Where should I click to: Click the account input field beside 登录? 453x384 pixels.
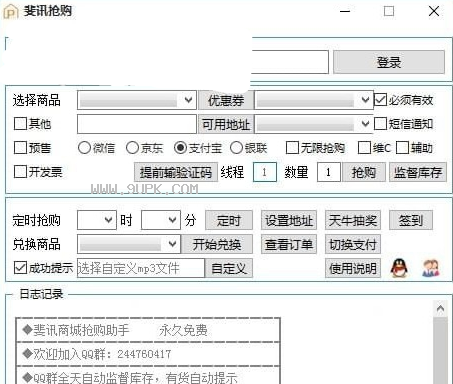[289, 62]
